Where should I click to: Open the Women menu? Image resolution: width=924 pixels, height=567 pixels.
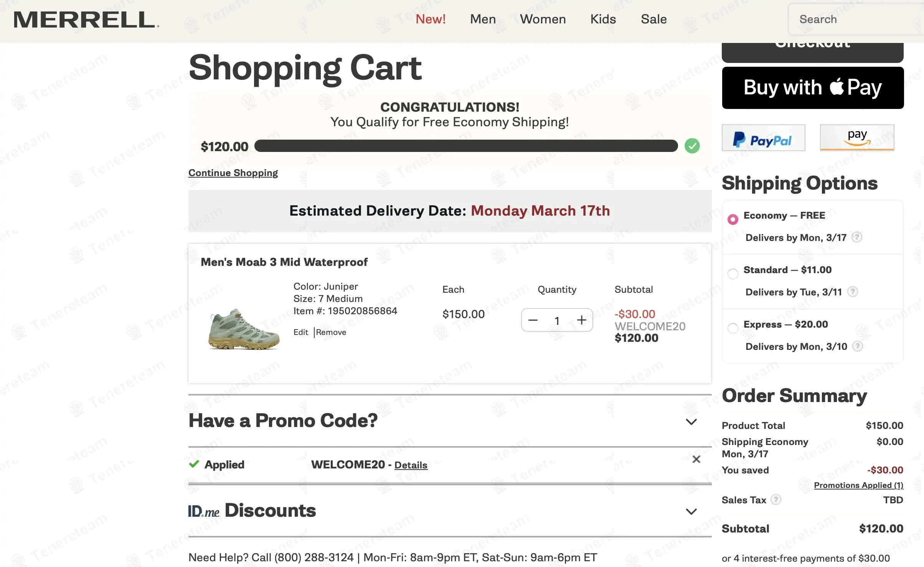click(x=543, y=19)
